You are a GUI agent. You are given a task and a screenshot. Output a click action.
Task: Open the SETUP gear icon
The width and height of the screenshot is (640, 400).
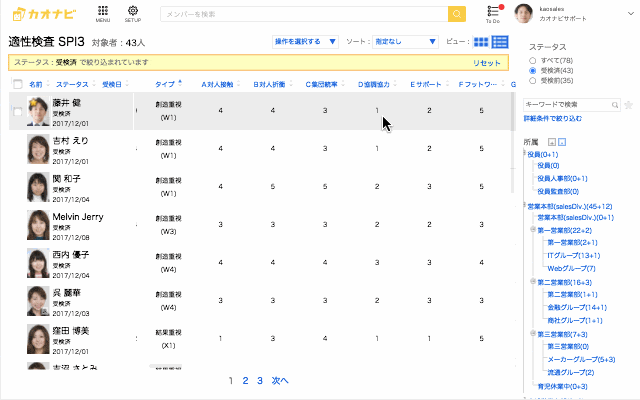point(133,11)
